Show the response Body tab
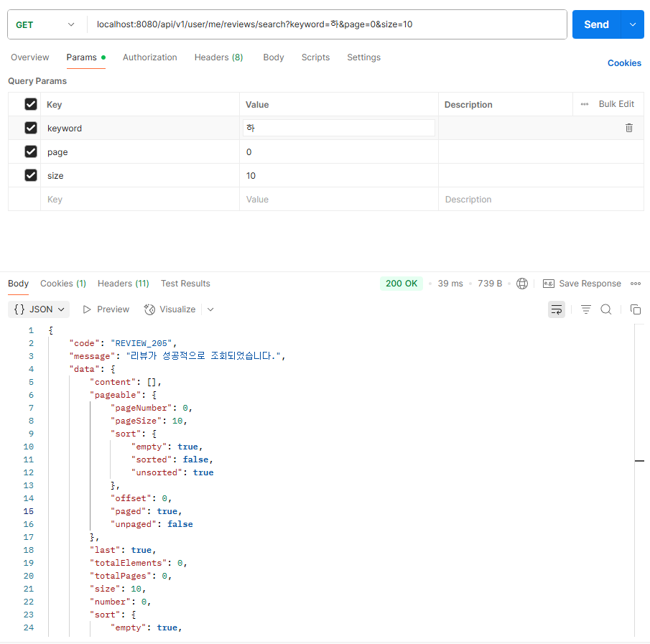 click(18, 284)
